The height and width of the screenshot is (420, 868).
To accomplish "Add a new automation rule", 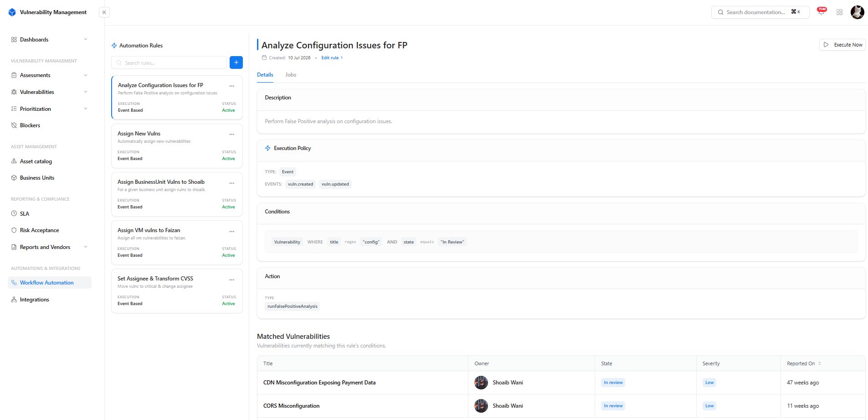I will pos(236,62).
